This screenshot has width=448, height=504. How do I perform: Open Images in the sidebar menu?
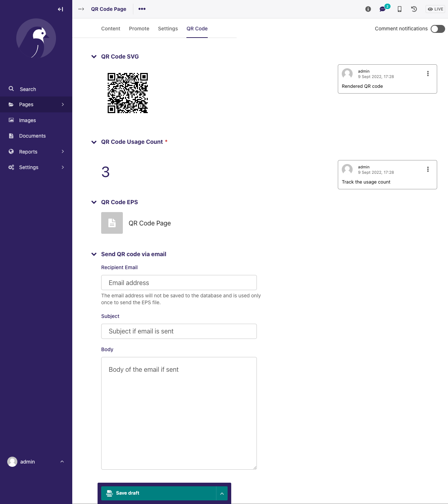[x=36, y=120]
